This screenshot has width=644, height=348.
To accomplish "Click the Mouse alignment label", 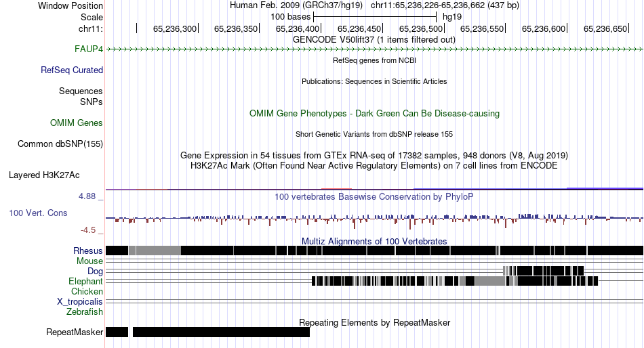I will 89,261.
